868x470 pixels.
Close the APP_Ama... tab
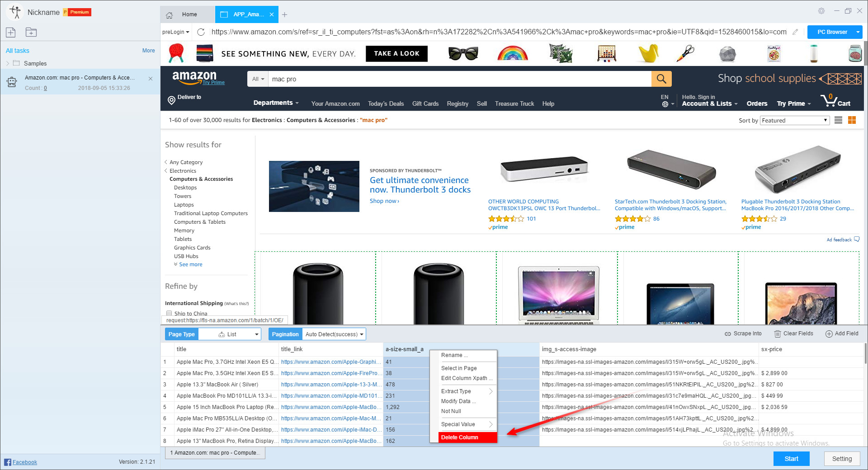coord(272,14)
